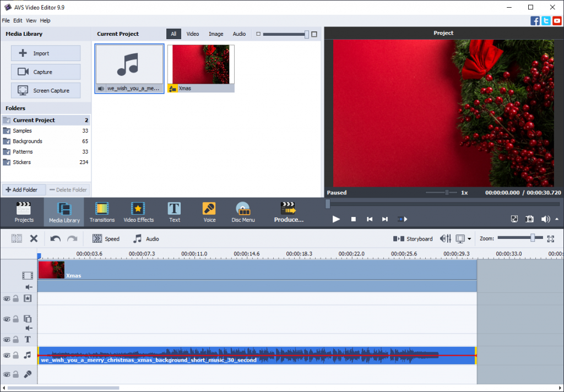Toggle the voice track eye
This screenshot has width=564, height=392.
[x=7, y=374]
